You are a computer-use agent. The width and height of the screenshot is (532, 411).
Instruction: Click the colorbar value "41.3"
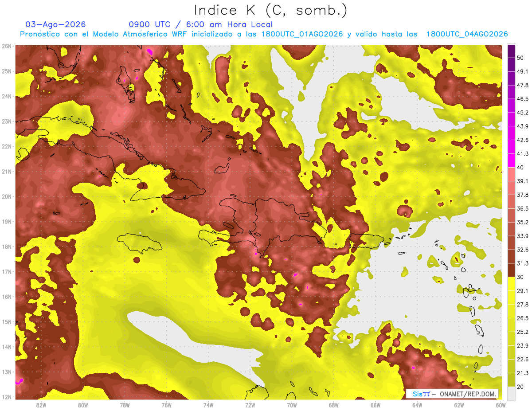[x=523, y=154]
